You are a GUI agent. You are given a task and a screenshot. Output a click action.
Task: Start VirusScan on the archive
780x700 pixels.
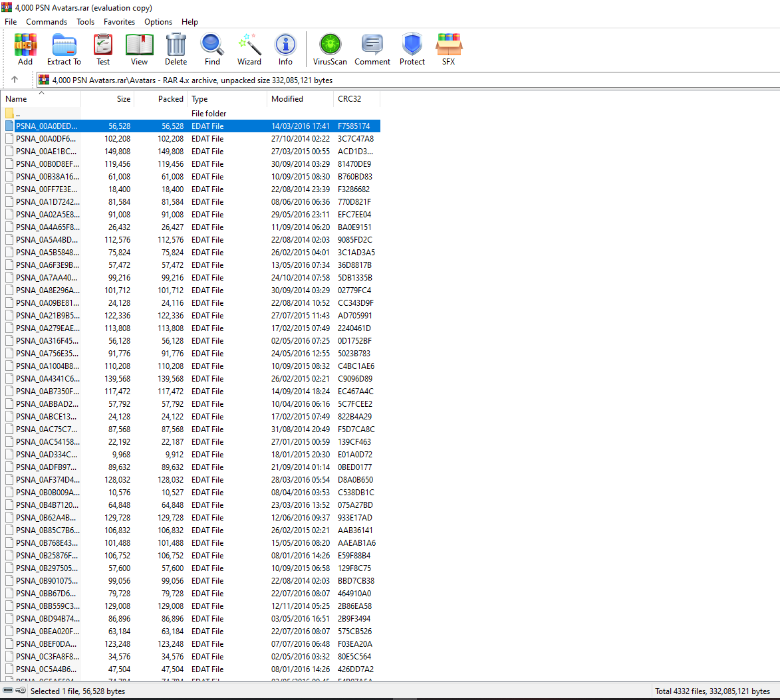(x=330, y=50)
